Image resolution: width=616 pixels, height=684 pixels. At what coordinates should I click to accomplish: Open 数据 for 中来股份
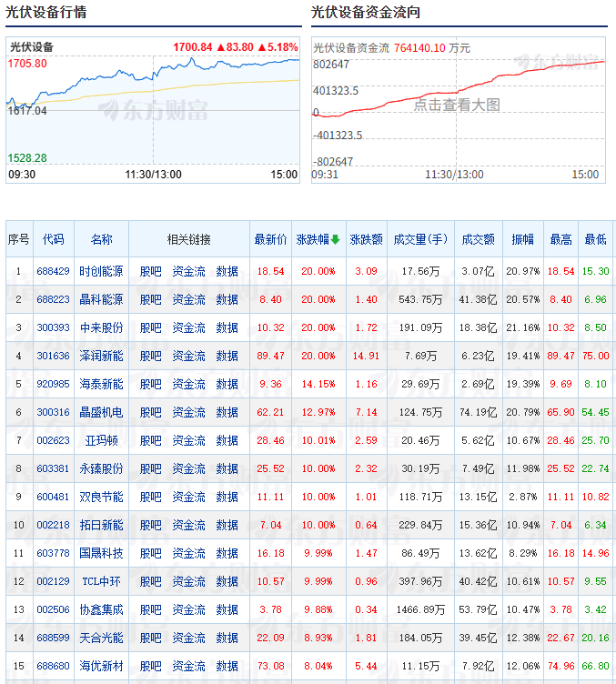(x=227, y=327)
